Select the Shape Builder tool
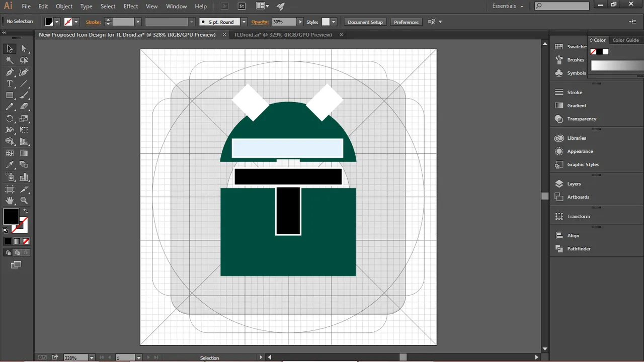The width and height of the screenshot is (644, 362). pos(10,141)
